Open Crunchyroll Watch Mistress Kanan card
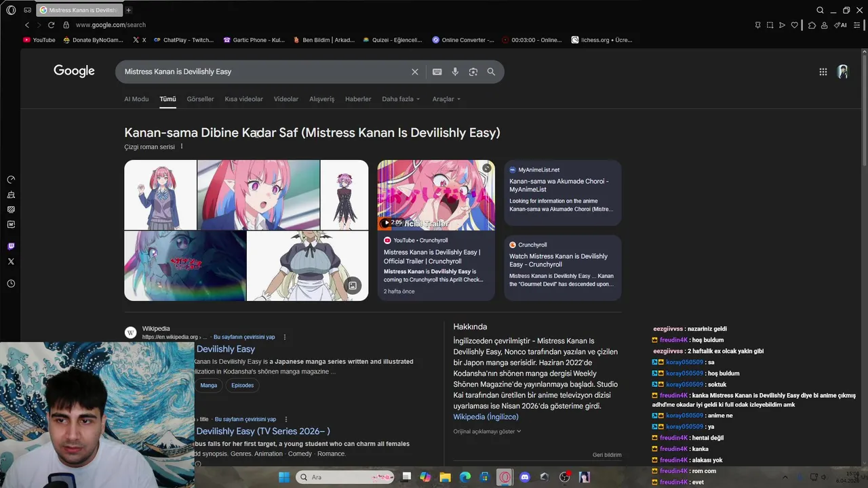Screen dimensions: 868x488 tap(563, 267)
